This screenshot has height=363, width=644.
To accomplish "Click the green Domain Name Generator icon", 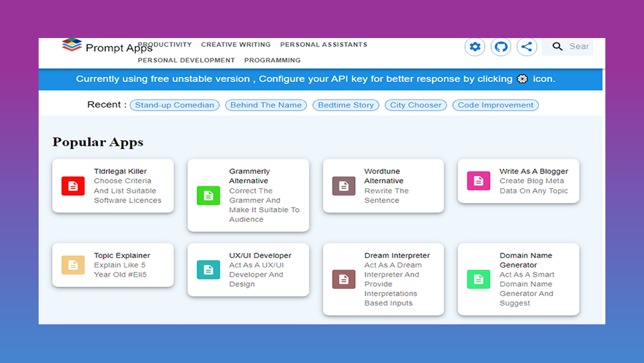I will pos(478,279).
